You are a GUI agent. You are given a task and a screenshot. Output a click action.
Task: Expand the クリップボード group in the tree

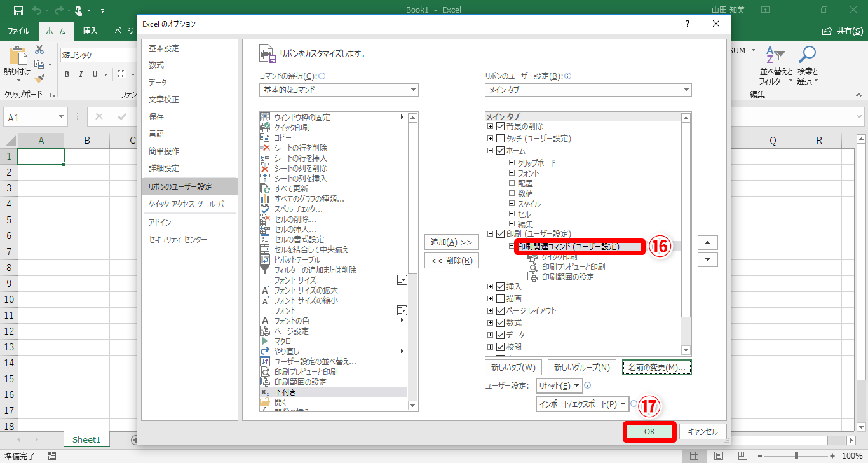512,163
